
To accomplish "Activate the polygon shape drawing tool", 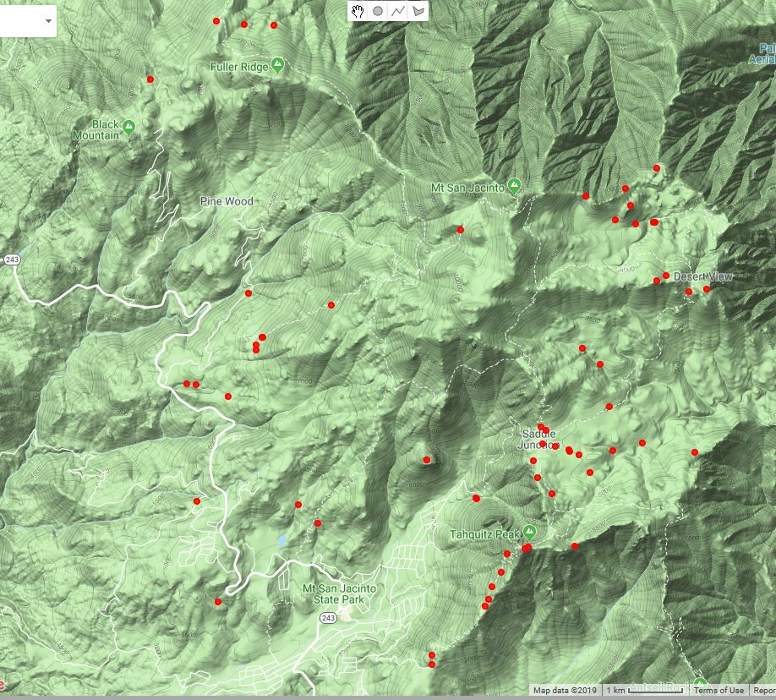I will [418, 11].
